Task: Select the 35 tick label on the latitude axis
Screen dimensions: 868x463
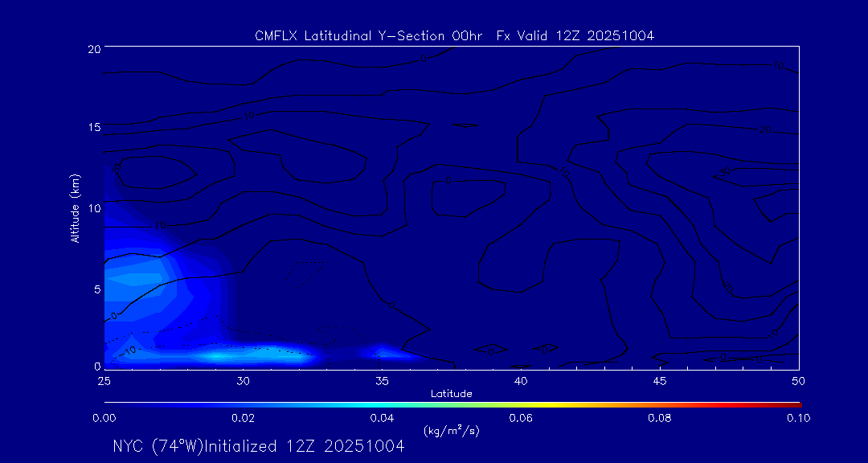Action: 383,380
